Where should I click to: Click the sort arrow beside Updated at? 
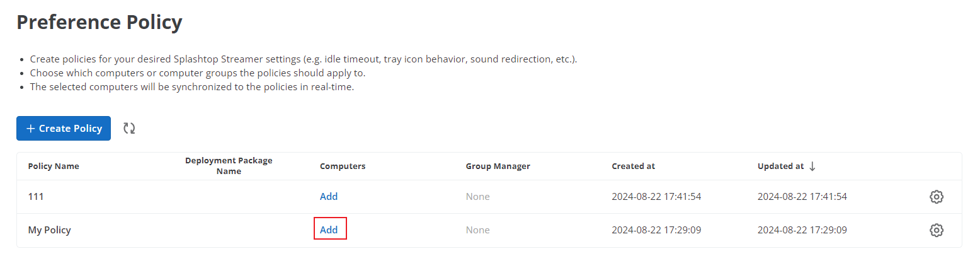click(812, 166)
